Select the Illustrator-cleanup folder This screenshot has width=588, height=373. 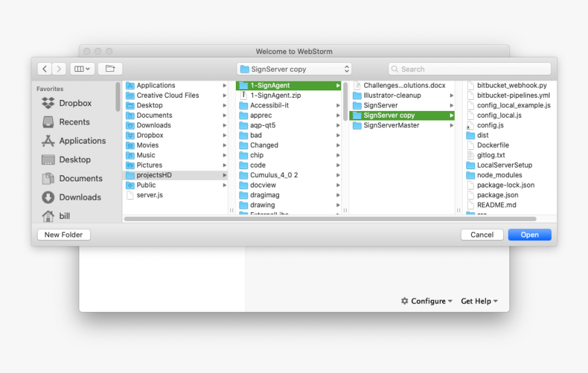(x=402, y=95)
